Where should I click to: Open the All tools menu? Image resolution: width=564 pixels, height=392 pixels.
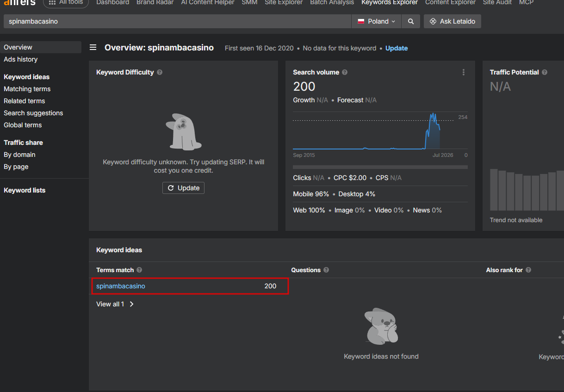click(66, 3)
